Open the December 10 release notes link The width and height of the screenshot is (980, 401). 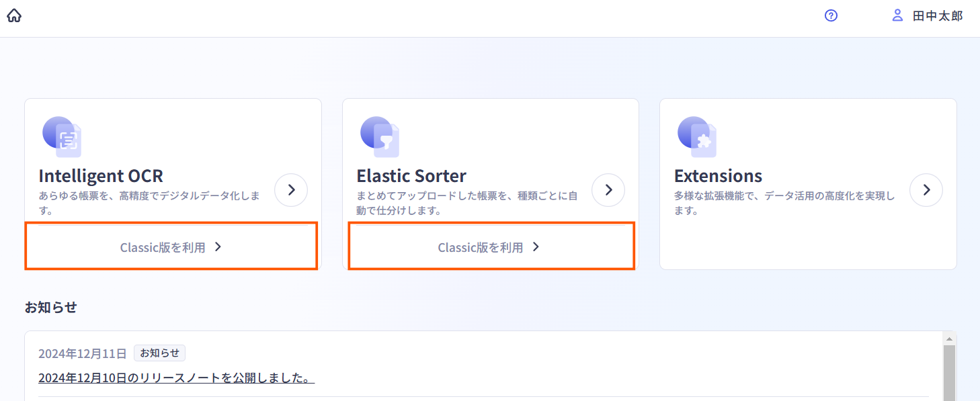177,378
